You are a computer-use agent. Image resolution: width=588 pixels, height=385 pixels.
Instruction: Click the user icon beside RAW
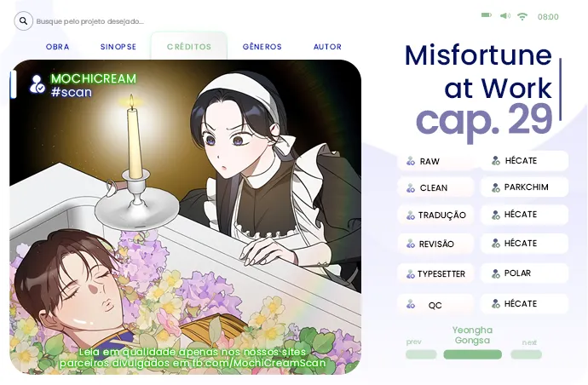411,161
